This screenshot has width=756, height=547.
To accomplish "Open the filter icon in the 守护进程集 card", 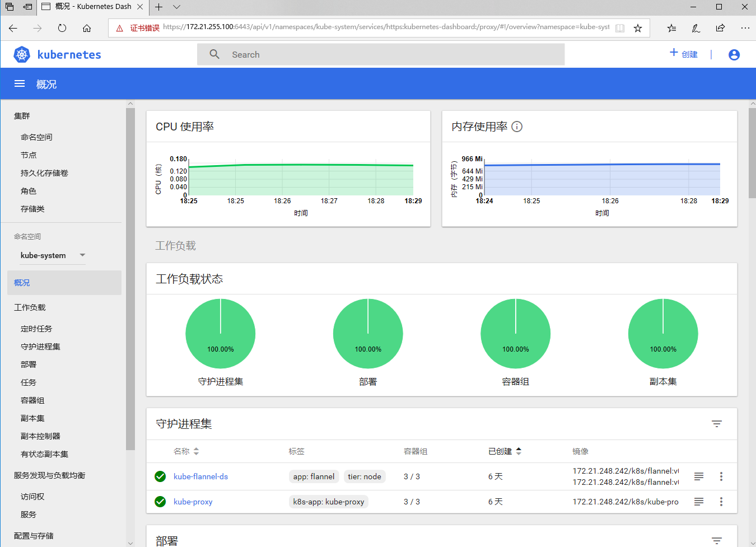I will pyautogui.click(x=717, y=424).
